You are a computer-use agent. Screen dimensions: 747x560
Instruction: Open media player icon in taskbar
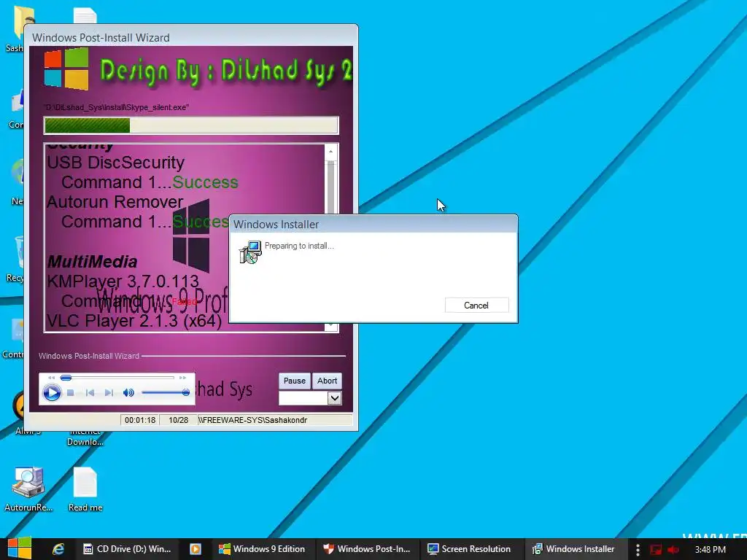(196, 549)
